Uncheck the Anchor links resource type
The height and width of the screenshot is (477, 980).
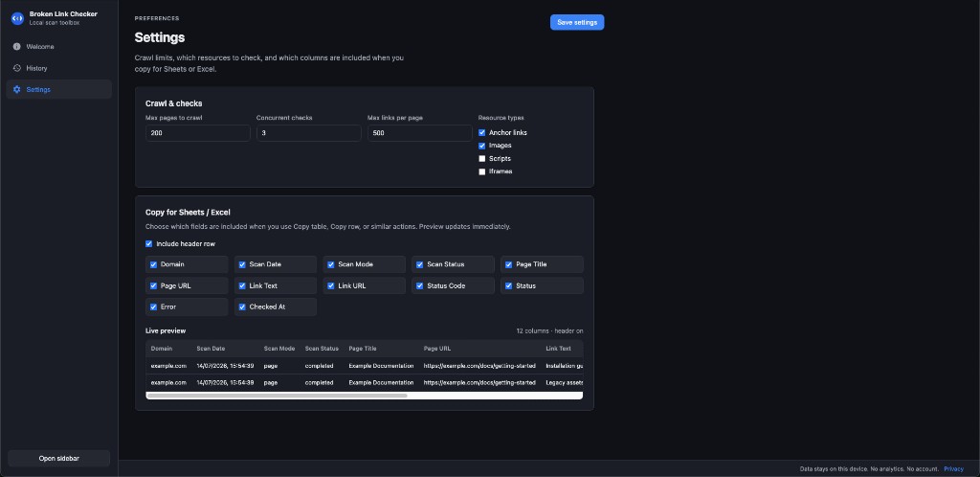click(x=482, y=132)
